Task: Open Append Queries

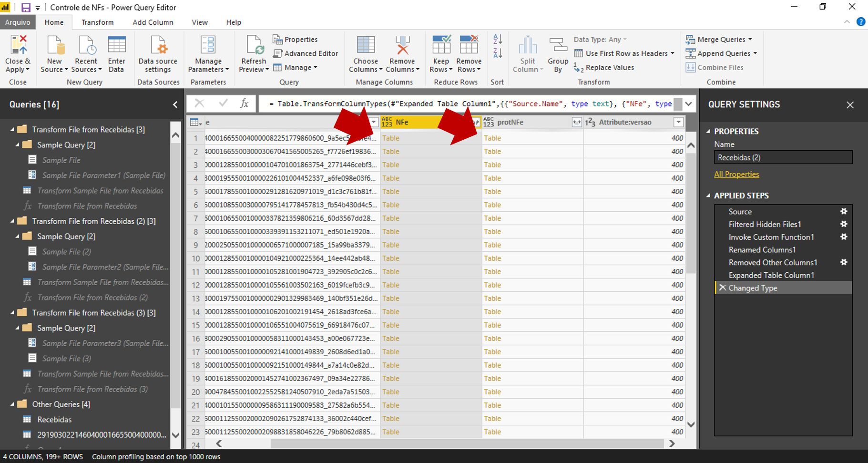Action: tap(721, 53)
